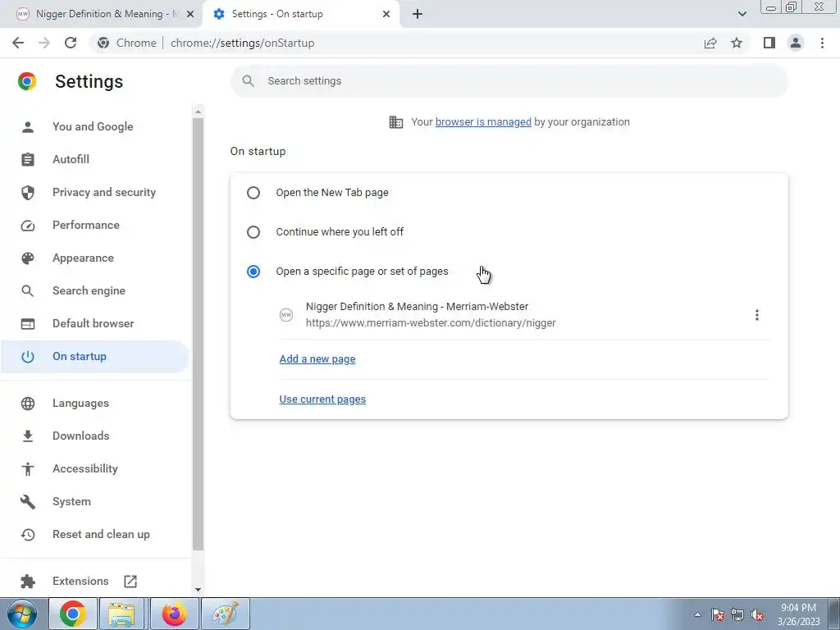840x630 pixels.
Task: Open Default browser section
Action: point(94,323)
